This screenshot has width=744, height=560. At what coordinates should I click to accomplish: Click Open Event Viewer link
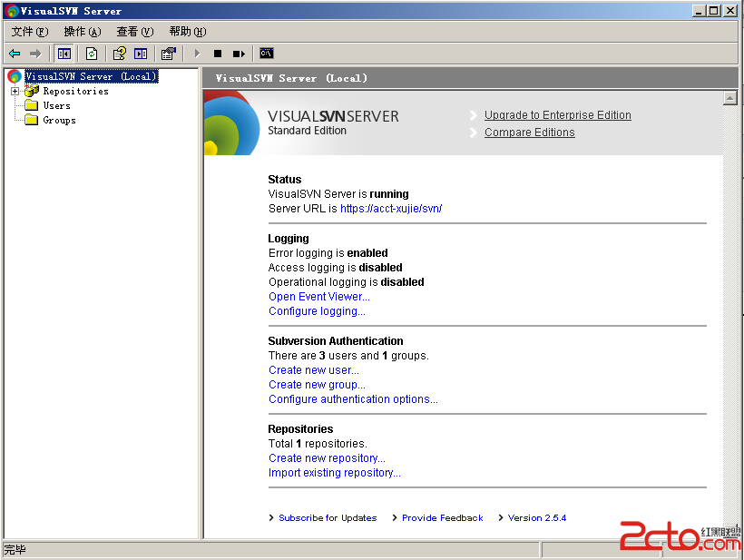318,297
